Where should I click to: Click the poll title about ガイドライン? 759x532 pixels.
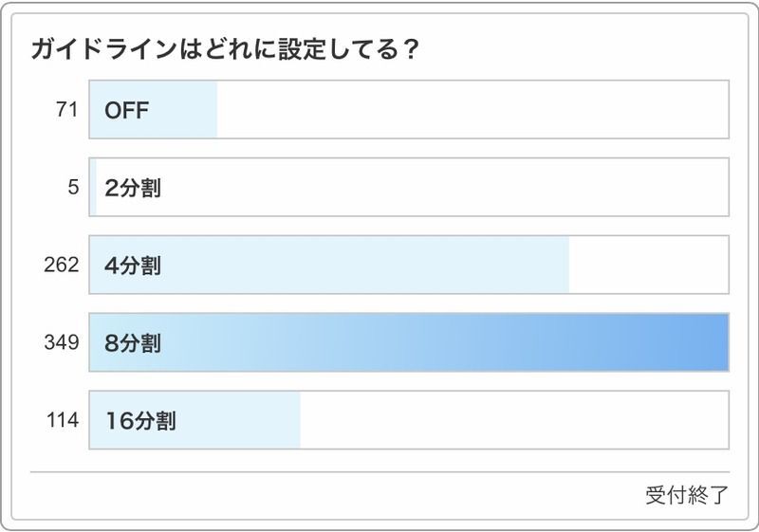225,50
